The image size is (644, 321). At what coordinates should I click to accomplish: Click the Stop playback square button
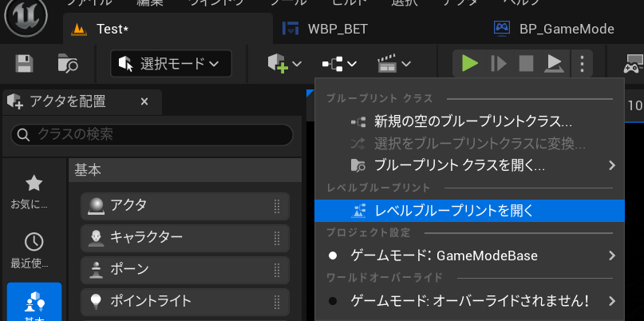point(526,63)
